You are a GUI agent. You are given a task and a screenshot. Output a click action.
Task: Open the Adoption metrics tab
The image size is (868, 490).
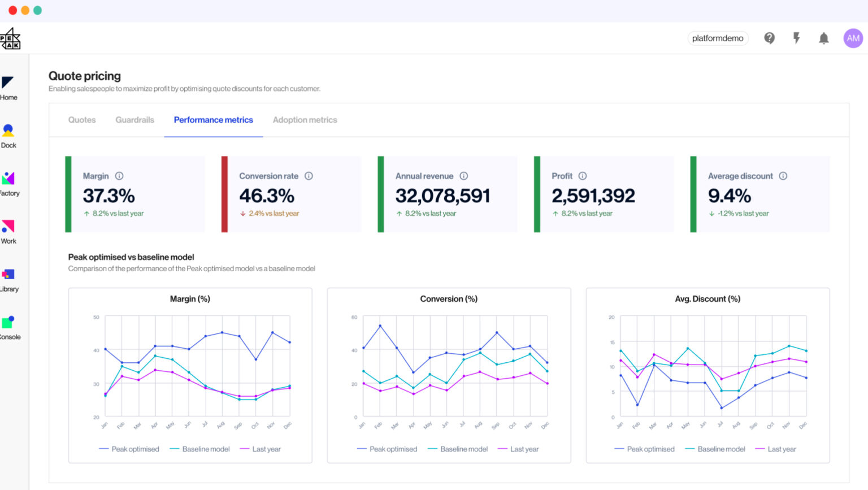pos(305,120)
